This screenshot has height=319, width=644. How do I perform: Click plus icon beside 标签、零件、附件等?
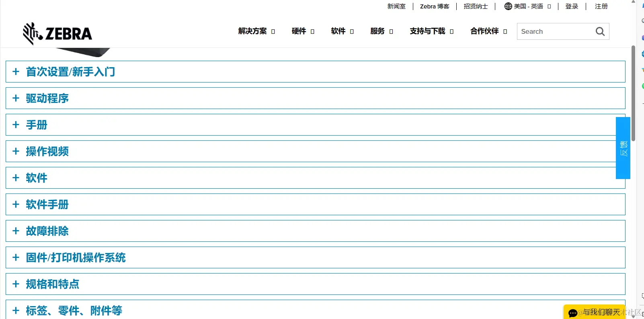pos(16,311)
